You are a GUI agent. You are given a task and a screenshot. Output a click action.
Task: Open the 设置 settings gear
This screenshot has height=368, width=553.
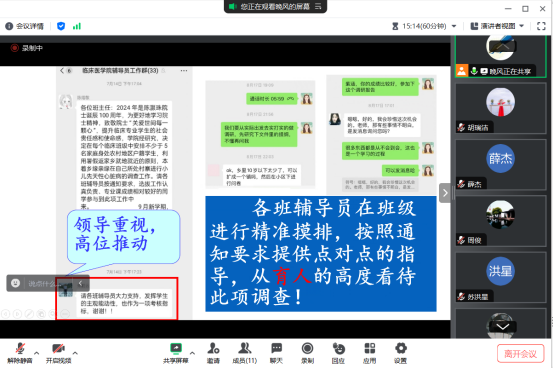[x=400, y=353]
